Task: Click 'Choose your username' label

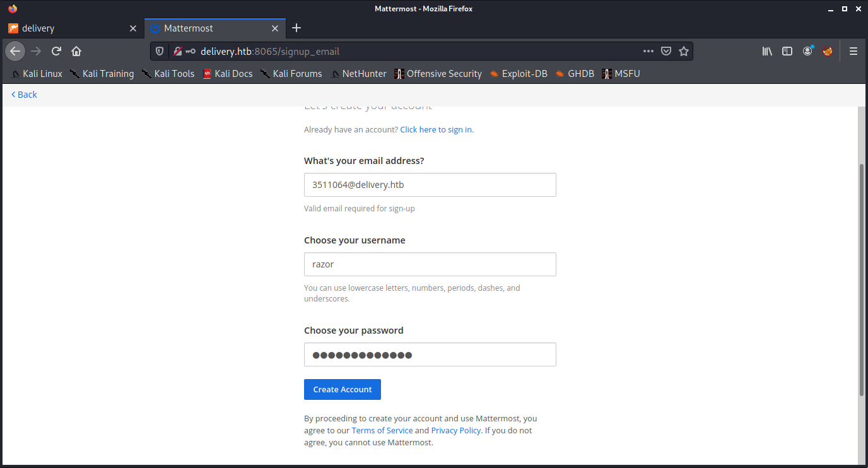Action: (355, 240)
